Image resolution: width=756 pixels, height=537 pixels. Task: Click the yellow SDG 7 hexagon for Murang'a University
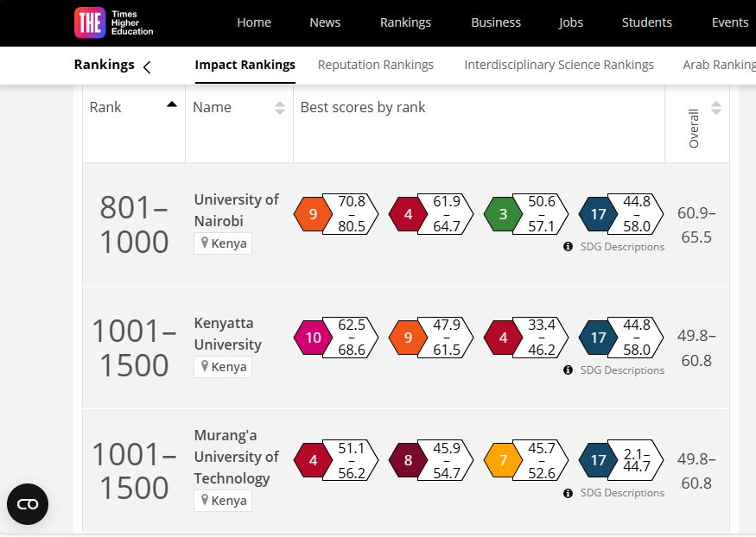coord(503,460)
